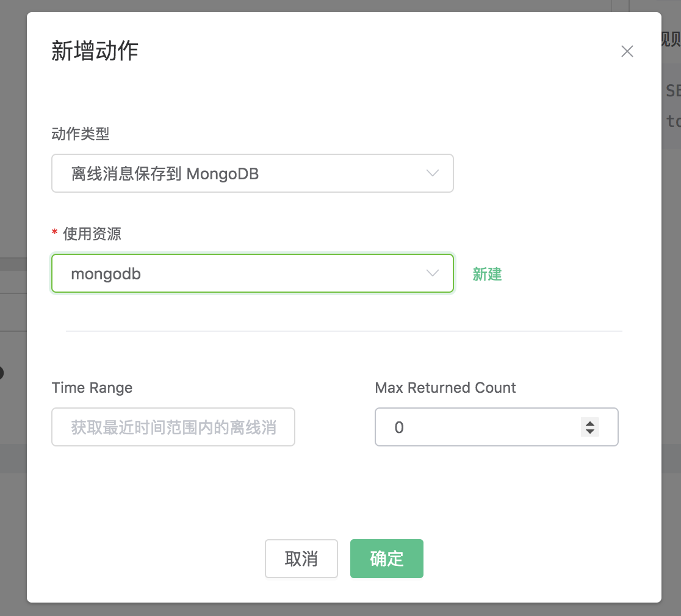The width and height of the screenshot is (681, 616).
Task: Decrease Max Returned Count using down arrow
Action: pos(589,432)
